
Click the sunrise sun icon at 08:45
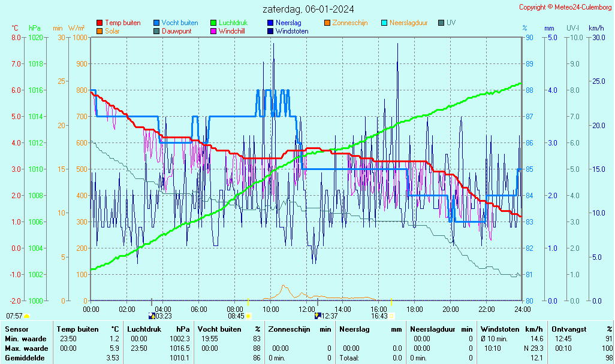click(248, 316)
